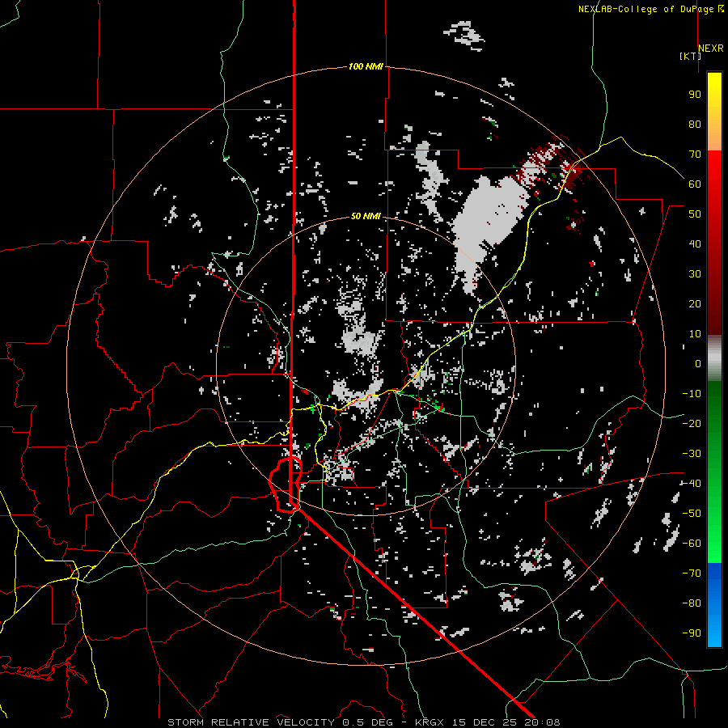This screenshot has height=728, width=728.
Task: Click the 50 NMI range ring label
Action: [x=366, y=216]
